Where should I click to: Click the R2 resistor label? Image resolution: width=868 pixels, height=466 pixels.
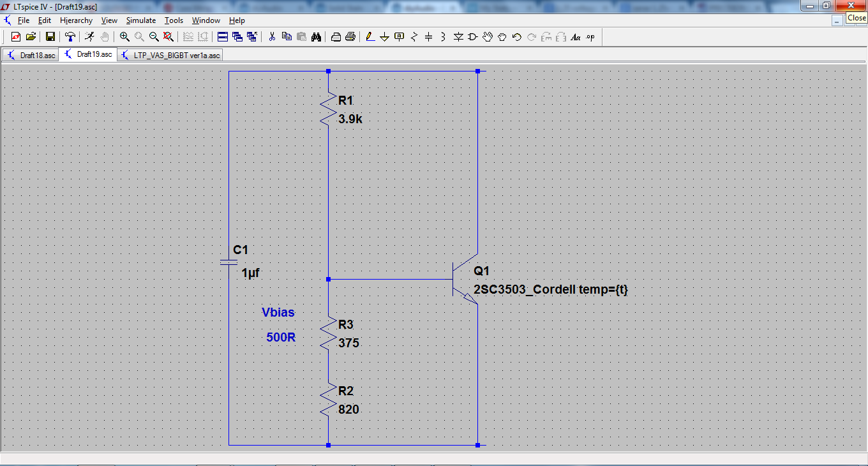345,391
